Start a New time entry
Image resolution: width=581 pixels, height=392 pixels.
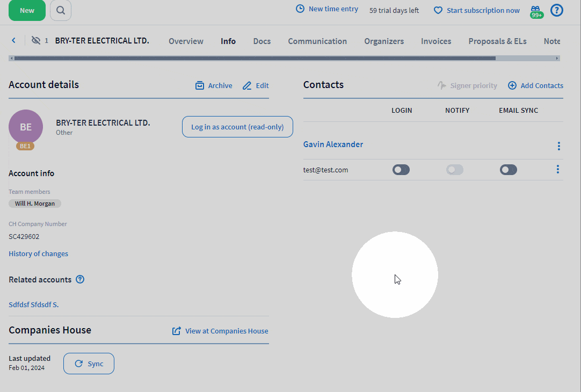click(327, 9)
